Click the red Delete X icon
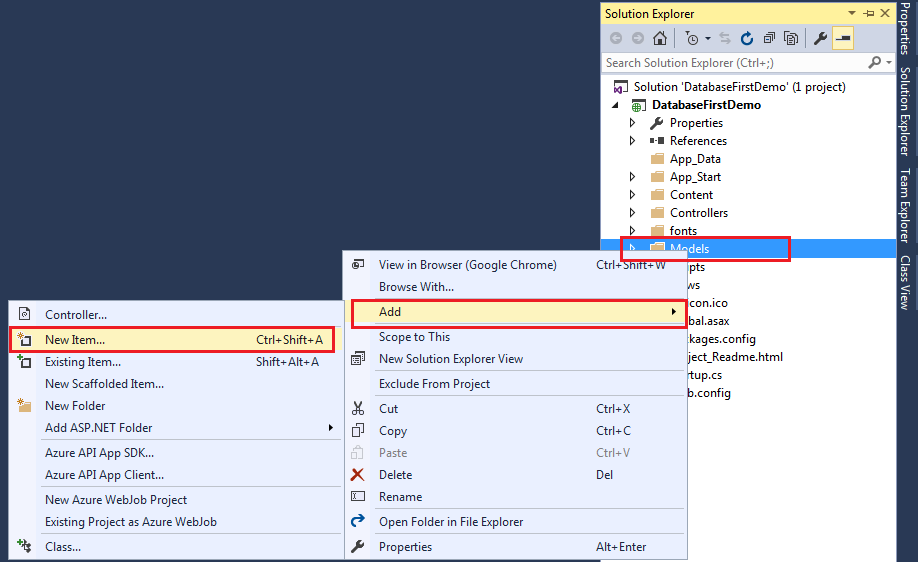Image resolution: width=918 pixels, height=562 pixels. point(358,474)
